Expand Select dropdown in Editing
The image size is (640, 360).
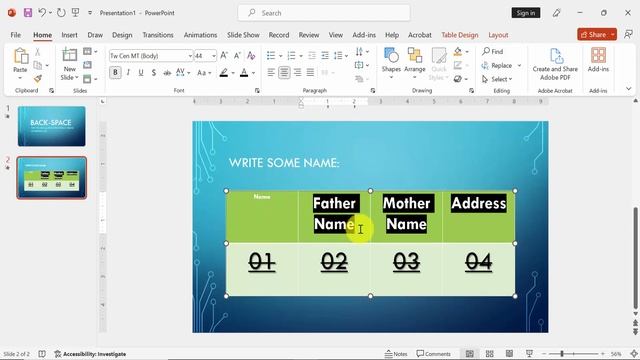point(497,79)
